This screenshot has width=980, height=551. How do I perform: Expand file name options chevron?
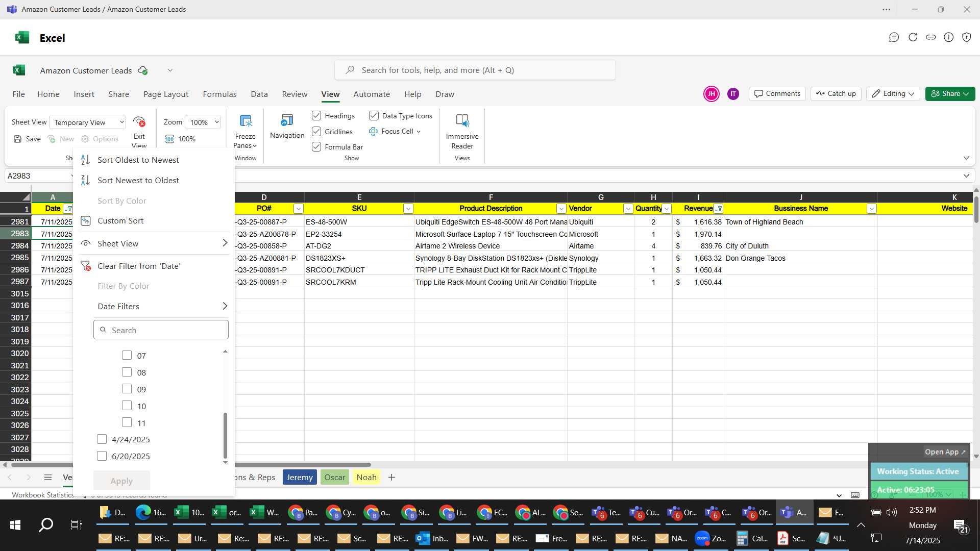[170, 70]
